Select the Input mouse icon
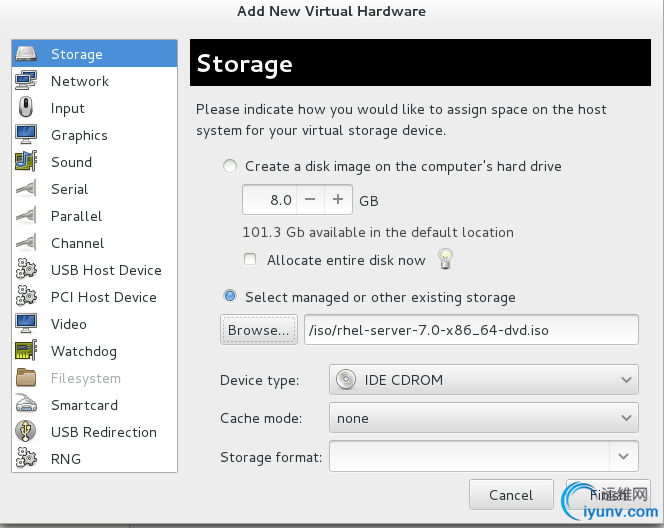This screenshot has height=528, width=664. pos(26,108)
